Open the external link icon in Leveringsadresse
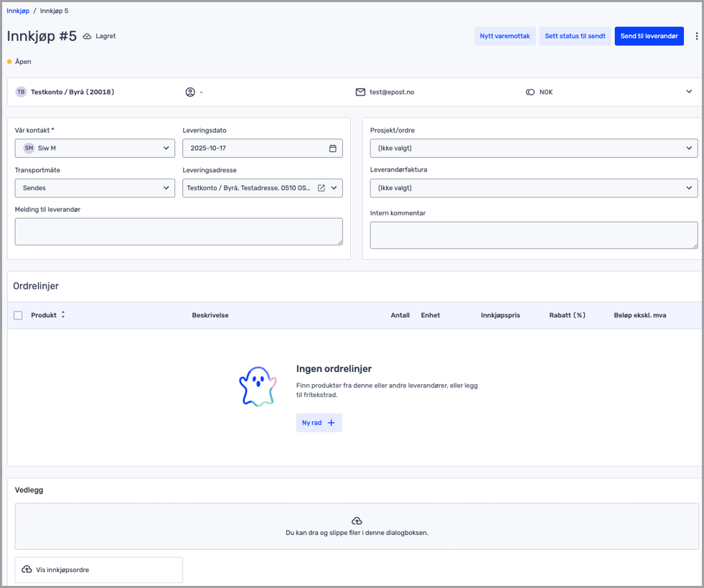This screenshot has height=588, width=704. pos(322,188)
